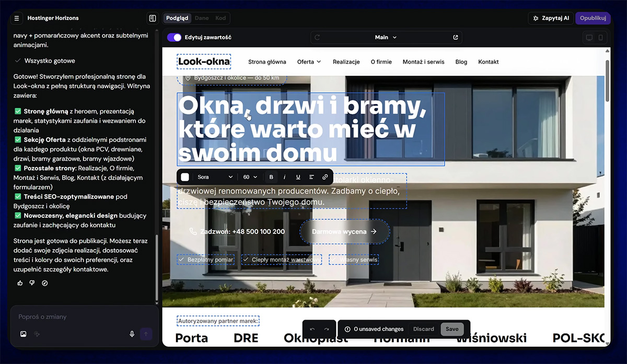This screenshot has width=627, height=364.
Task: Click the thumbs up feedback icon
Action: click(x=20, y=283)
